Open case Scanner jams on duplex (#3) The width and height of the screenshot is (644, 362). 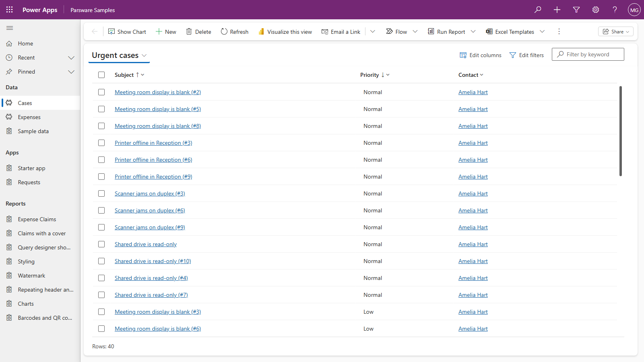tap(150, 193)
